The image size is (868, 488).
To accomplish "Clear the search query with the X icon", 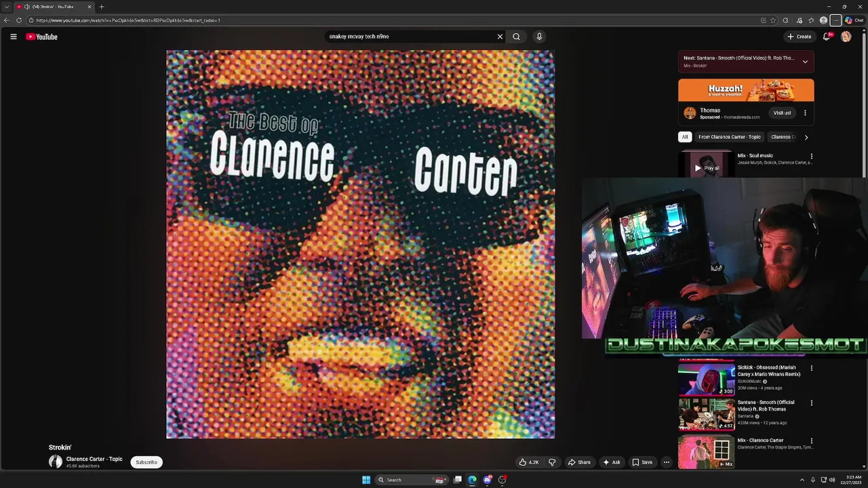I will click(x=500, y=37).
